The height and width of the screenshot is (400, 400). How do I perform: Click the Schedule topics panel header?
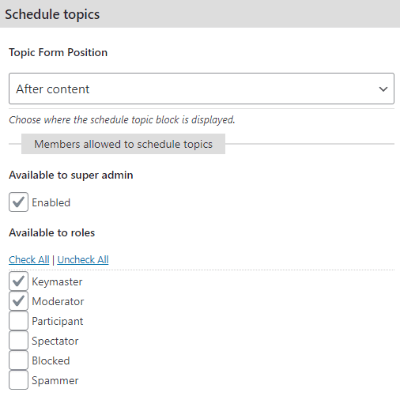pyautogui.click(x=200, y=14)
